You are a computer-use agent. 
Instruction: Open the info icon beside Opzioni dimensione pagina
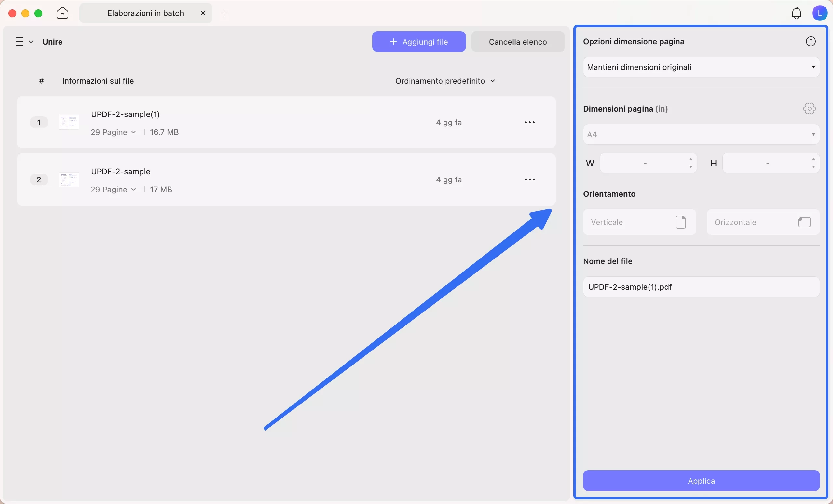click(810, 42)
